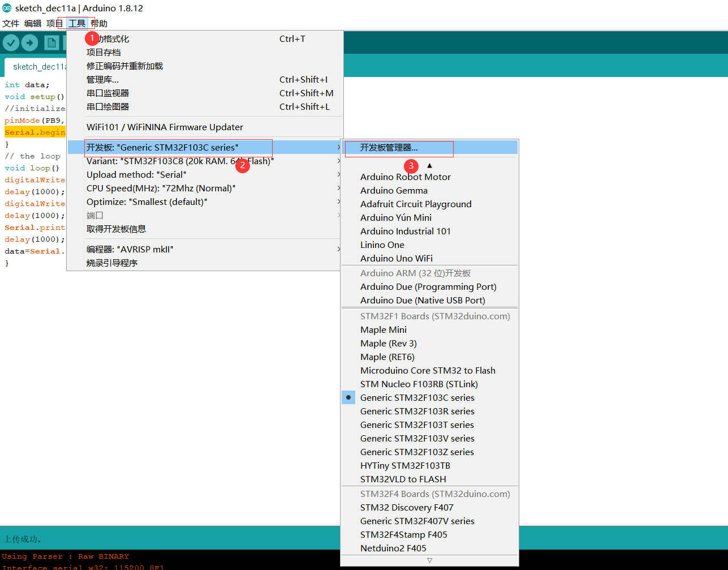Image resolution: width=728 pixels, height=570 pixels.
Task: Expand the Optimize Smallest submenu
Action: [x=338, y=202]
